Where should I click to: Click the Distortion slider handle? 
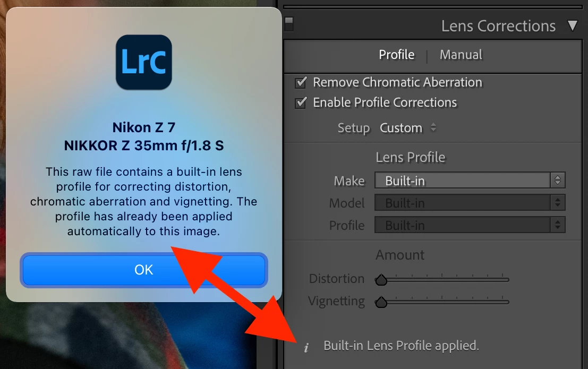pyautogui.click(x=381, y=280)
